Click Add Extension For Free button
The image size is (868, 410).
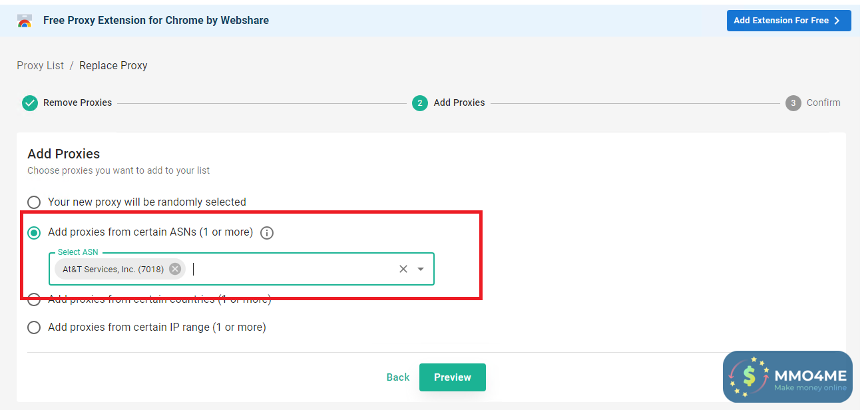788,21
